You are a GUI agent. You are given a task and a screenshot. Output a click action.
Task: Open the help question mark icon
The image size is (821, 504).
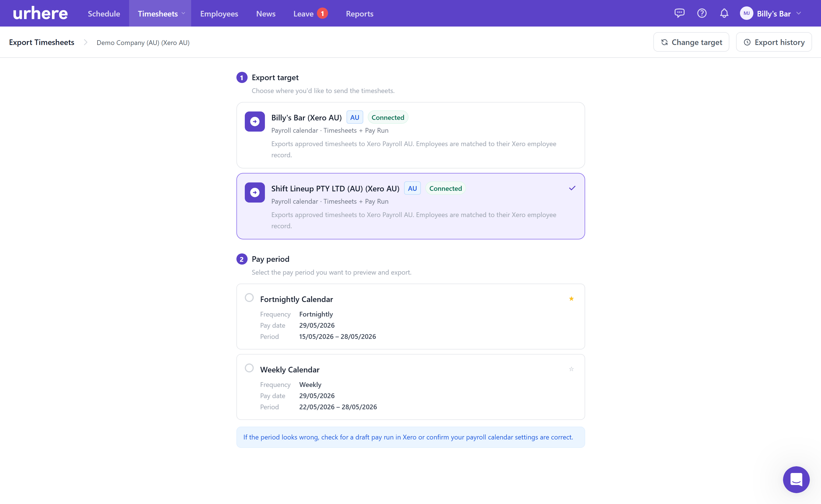[x=702, y=13]
